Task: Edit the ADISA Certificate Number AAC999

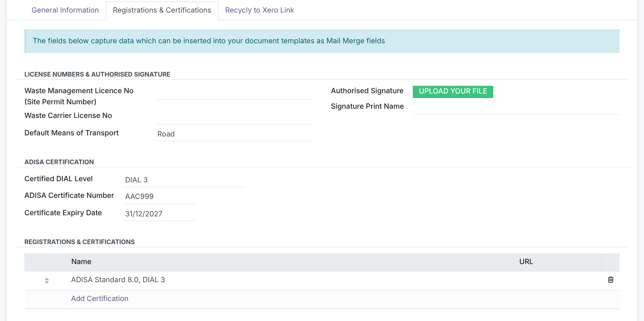Action: click(x=159, y=196)
